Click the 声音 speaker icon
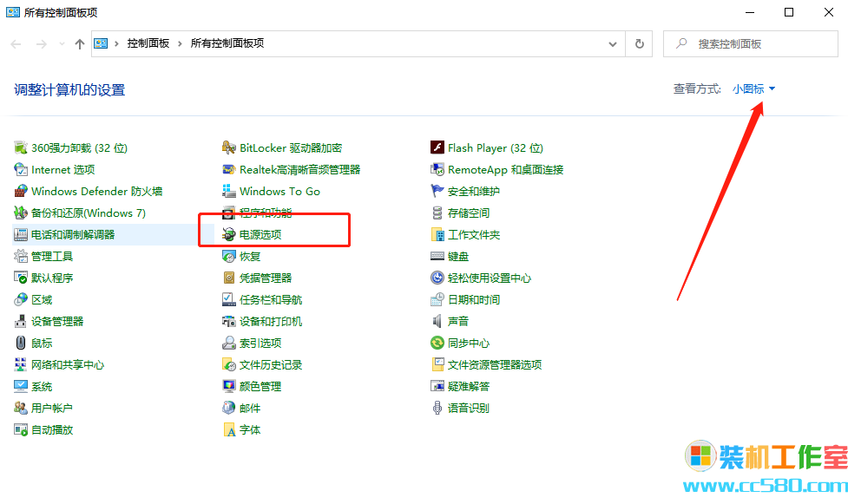 click(x=437, y=321)
